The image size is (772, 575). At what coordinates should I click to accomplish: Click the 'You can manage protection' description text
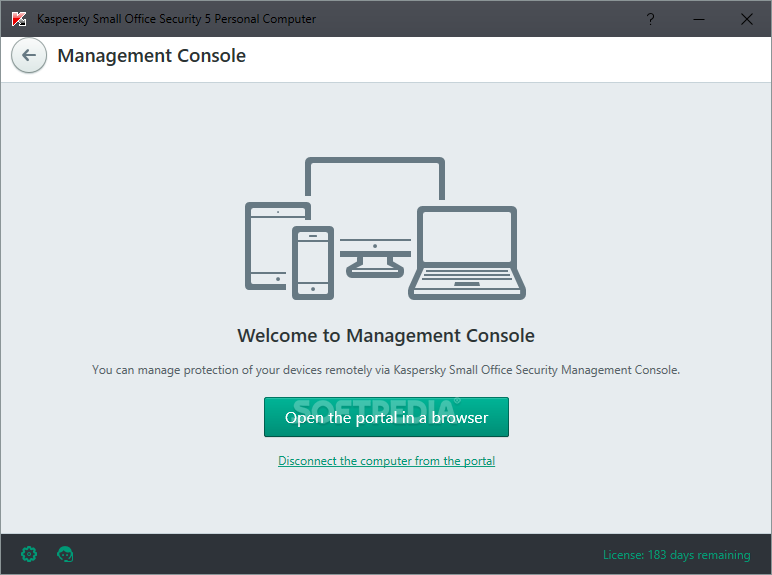(386, 370)
